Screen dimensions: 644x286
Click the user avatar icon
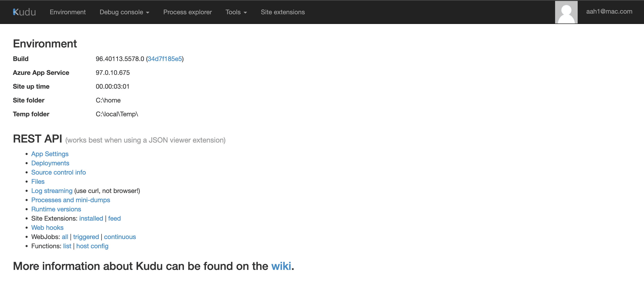click(x=566, y=12)
